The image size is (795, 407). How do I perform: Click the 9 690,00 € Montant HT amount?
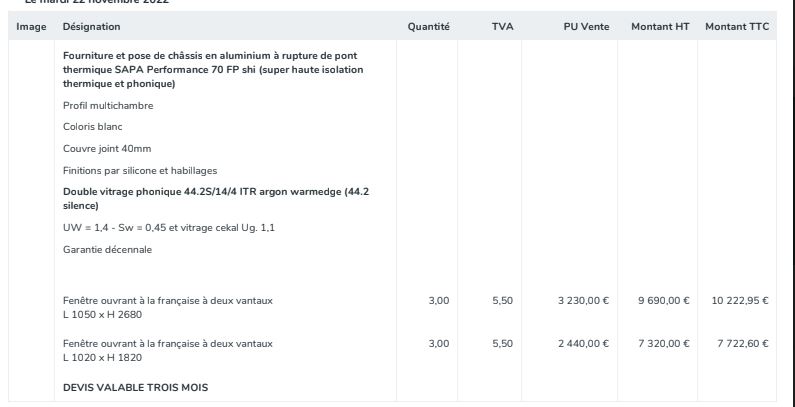663,301
